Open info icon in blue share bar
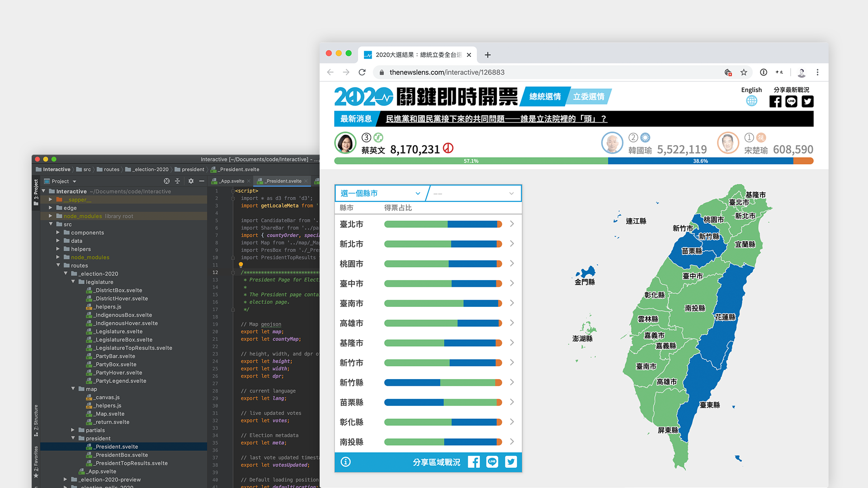 pyautogui.click(x=346, y=462)
